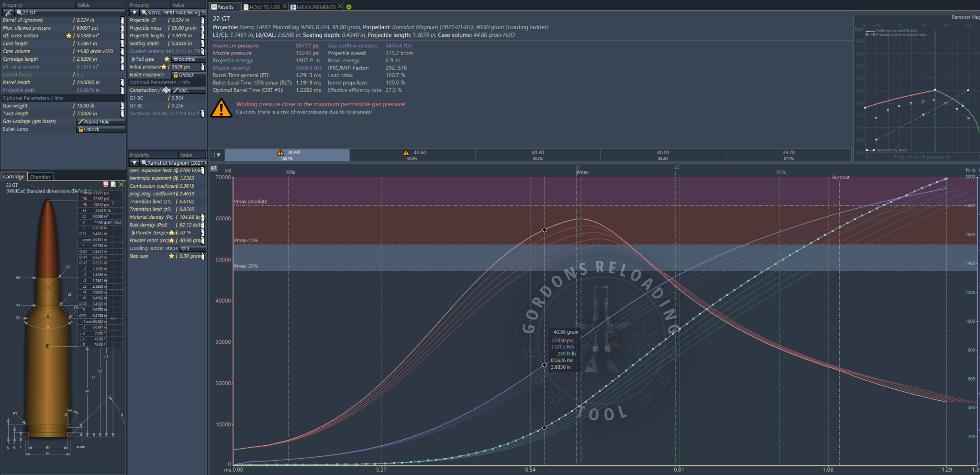Select the 40.60 grain ladder step
This screenshot has width=980, height=475.
tap(412, 155)
